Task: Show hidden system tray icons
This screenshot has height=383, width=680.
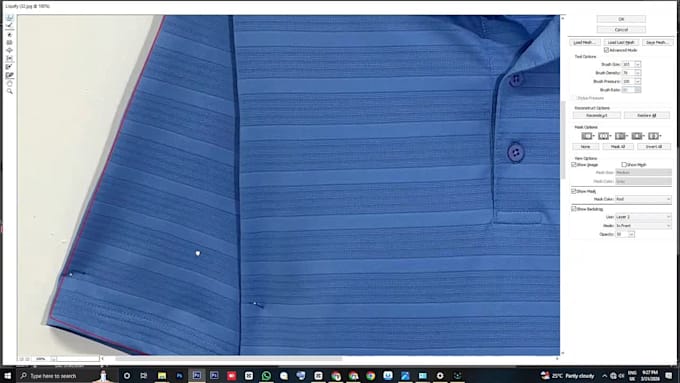Action: coord(605,376)
